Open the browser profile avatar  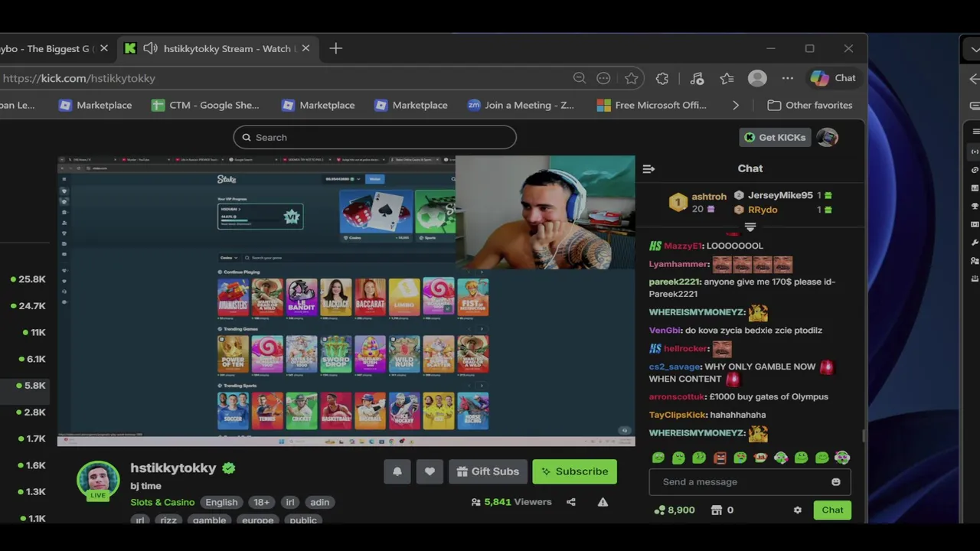(757, 78)
